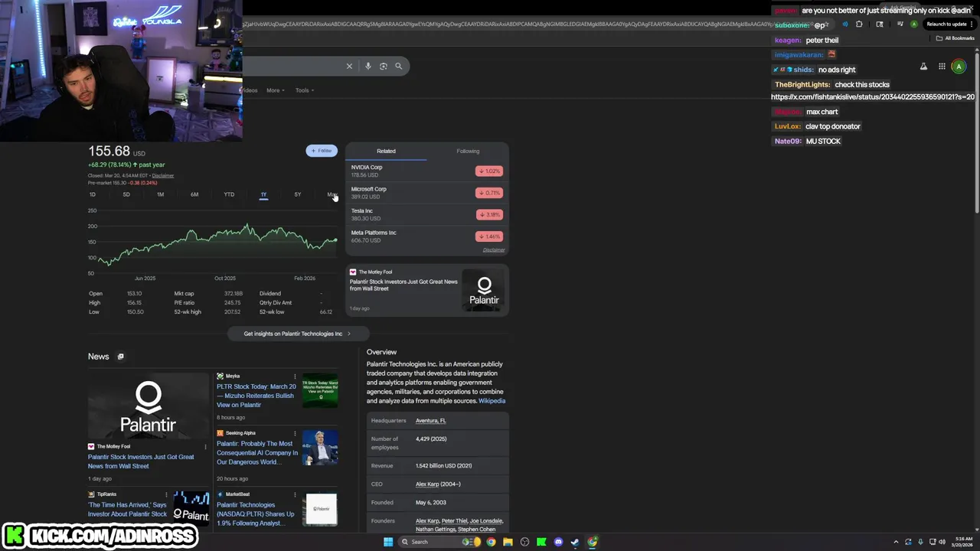
Task: Click the green stock price chart
Action: coord(213,243)
